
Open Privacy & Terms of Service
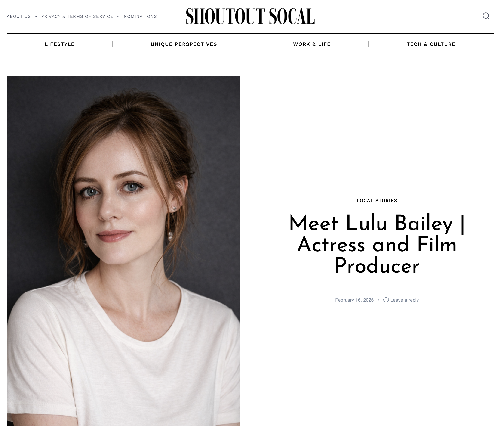(77, 16)
